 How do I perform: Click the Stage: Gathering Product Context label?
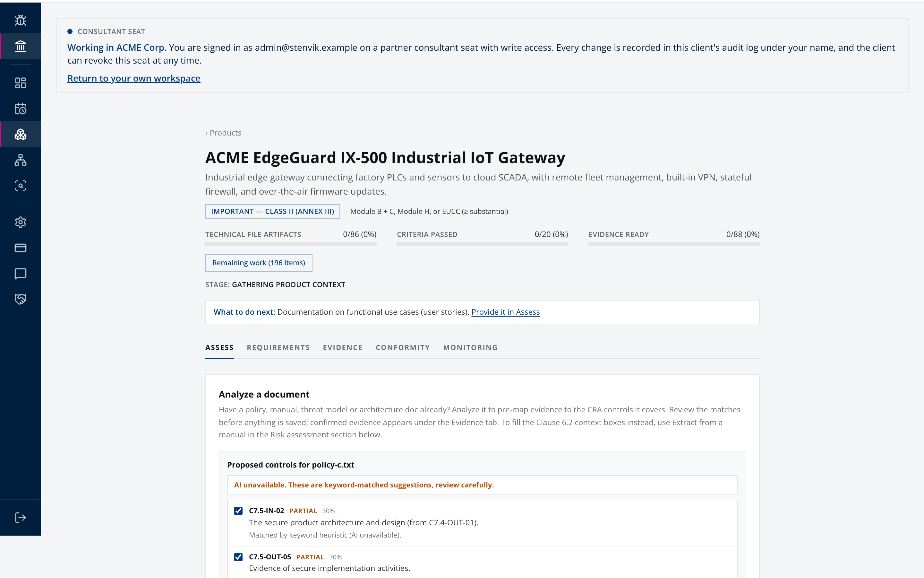pyautogui.click(x=275, y=285)
